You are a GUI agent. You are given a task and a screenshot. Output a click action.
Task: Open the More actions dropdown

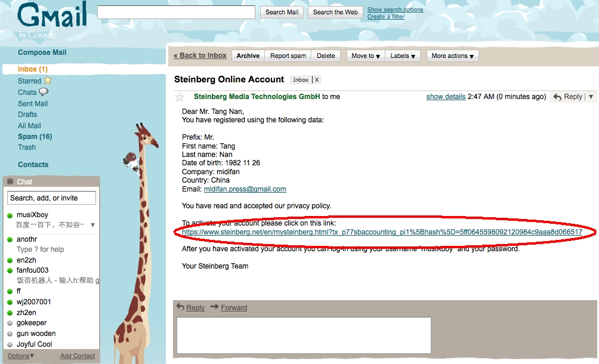453,55
